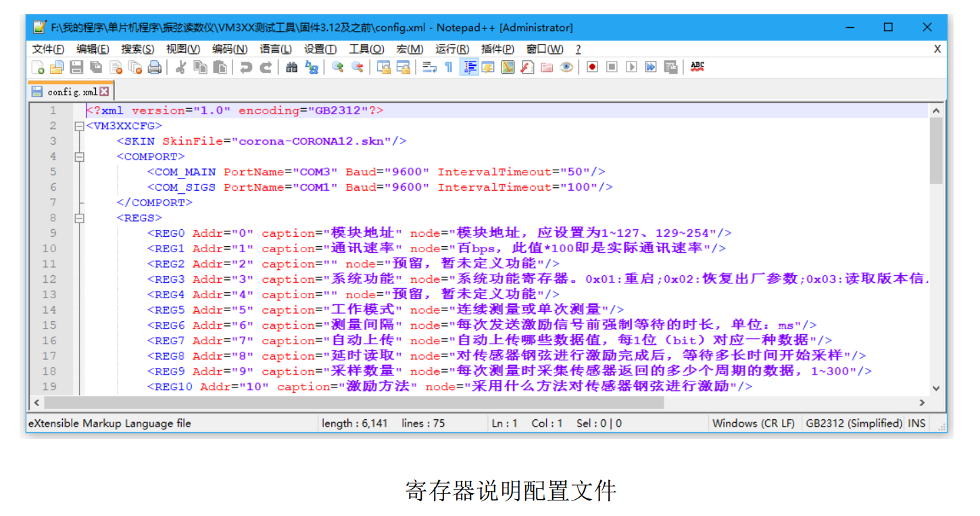This screenshot has width=980, height=516.
Task: Click the Copy toolbar icon
Action: (200, 67)
